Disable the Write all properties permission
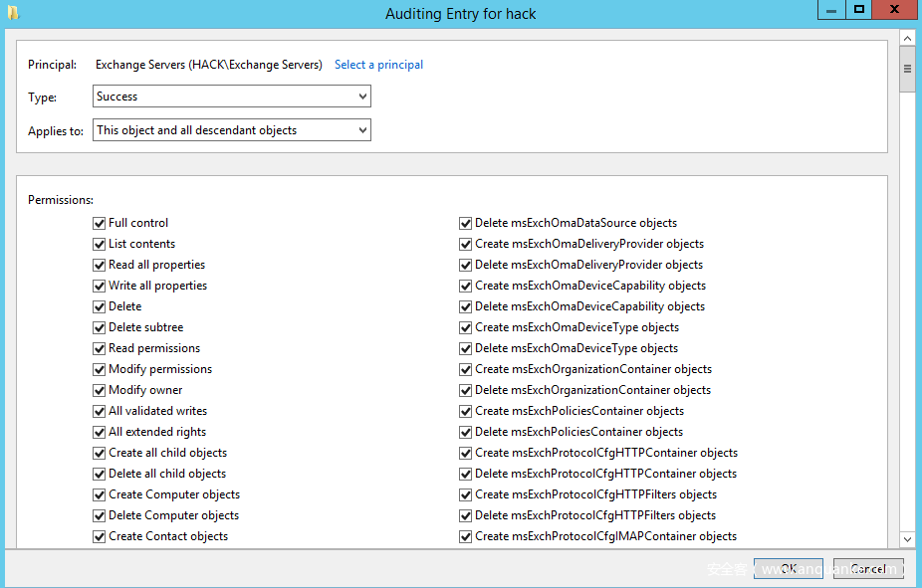922x588 pixels. click(100, 286)
